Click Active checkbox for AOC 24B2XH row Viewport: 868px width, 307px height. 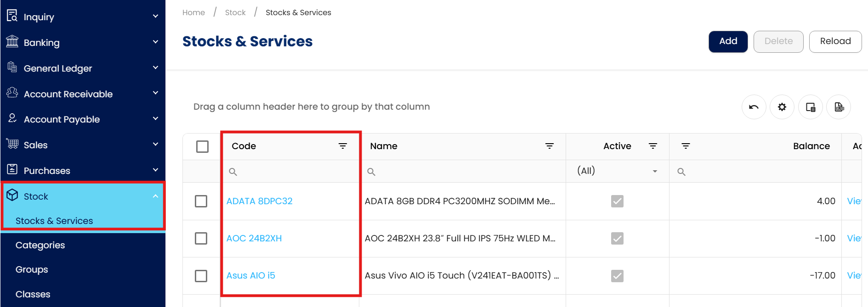point(617,239)
